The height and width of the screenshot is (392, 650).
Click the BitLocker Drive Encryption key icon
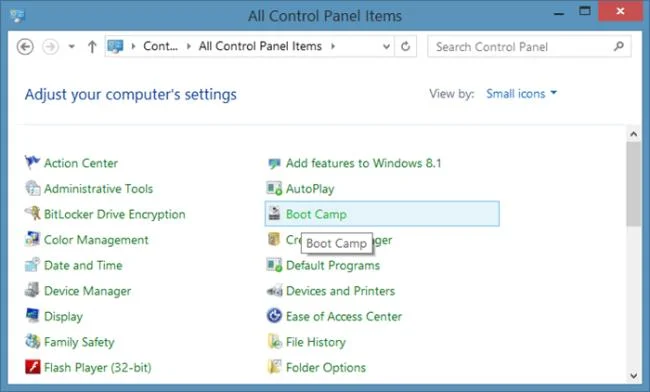pos(32,213)
